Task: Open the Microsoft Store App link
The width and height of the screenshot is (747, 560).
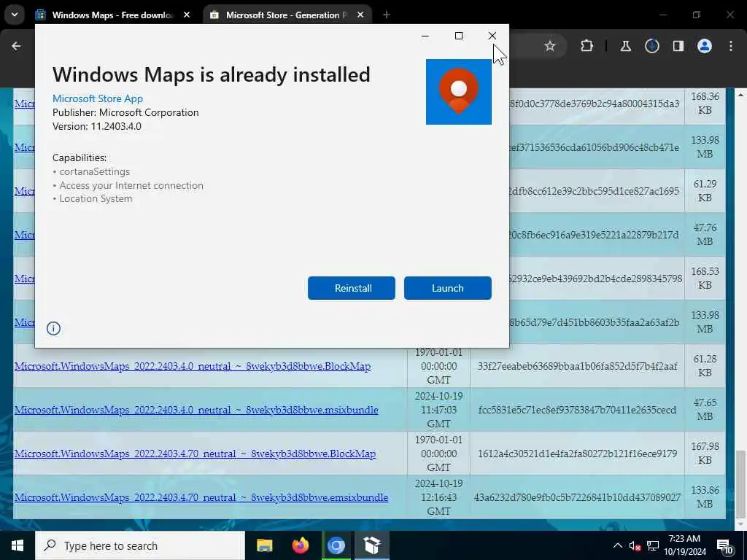Action: click(98, 98)
